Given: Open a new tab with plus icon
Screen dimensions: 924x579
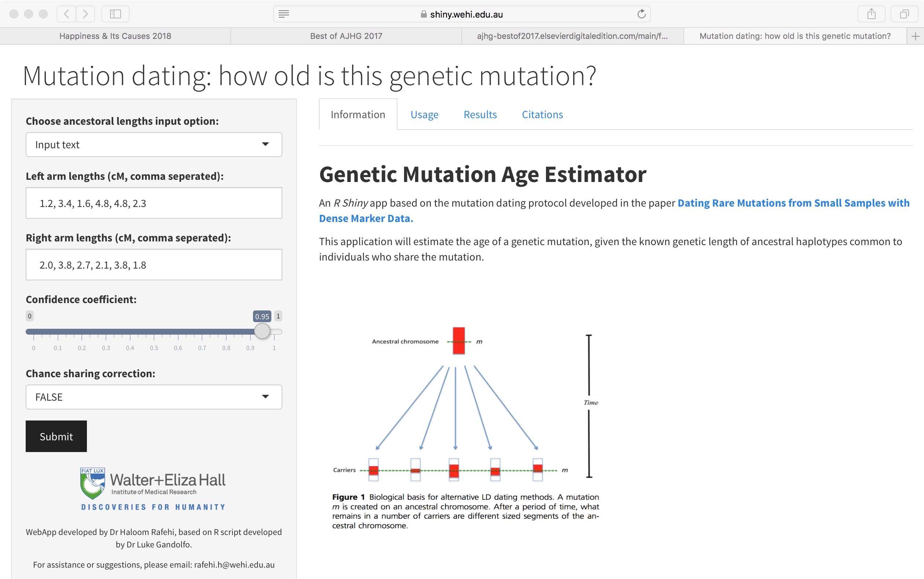Looking at the screenshot, I should coord(915,36).
